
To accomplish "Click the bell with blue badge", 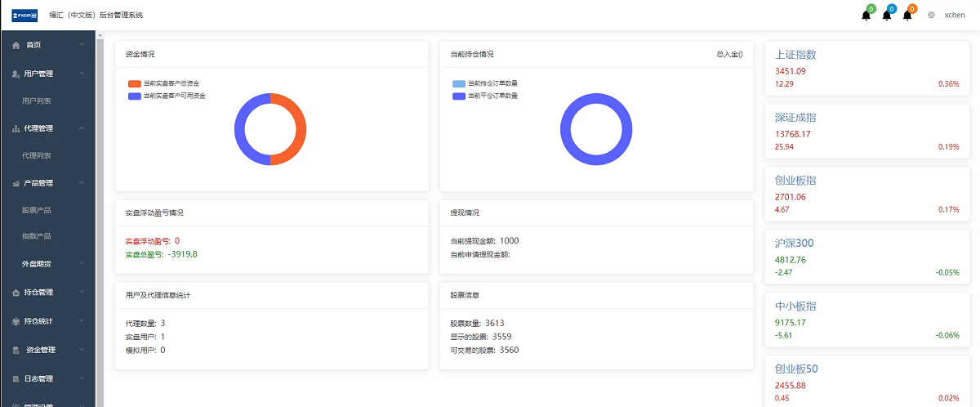I will click(x=887, y=16).
